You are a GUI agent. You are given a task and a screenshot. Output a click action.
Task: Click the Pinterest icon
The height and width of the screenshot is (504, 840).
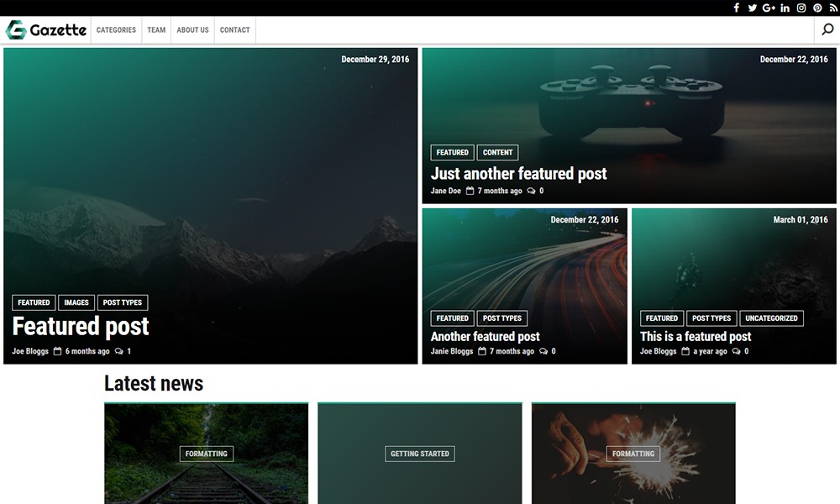[x=817, y=8]
